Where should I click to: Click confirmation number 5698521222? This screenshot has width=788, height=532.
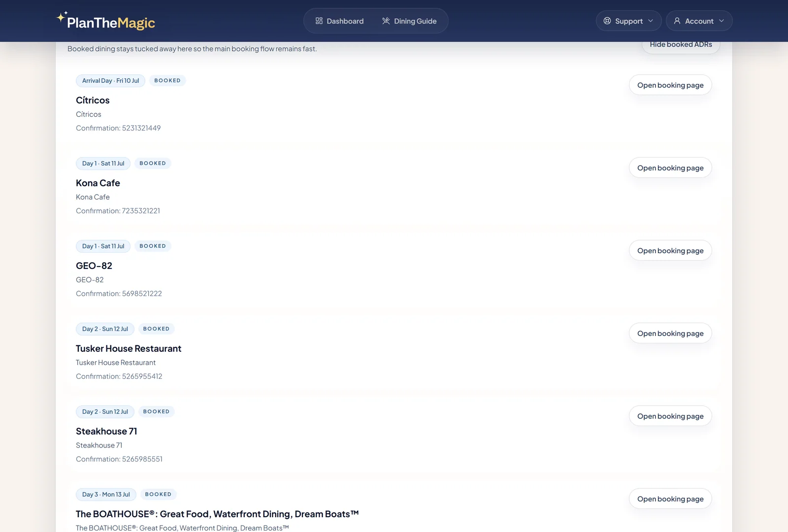click(142, 294)
